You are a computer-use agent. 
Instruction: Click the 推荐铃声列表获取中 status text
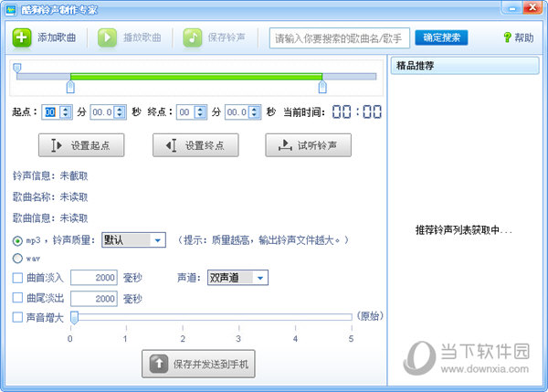(x=463, y=230)
